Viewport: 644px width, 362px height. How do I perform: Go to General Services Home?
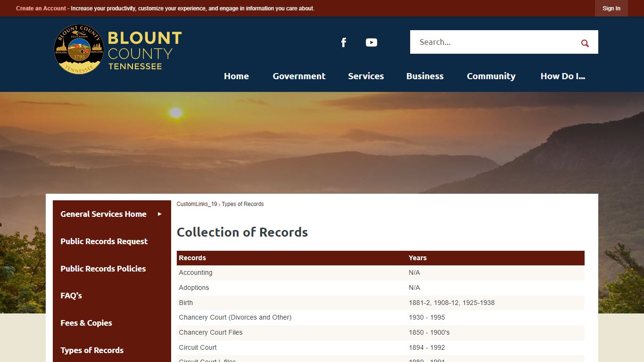tap(103, 214)
